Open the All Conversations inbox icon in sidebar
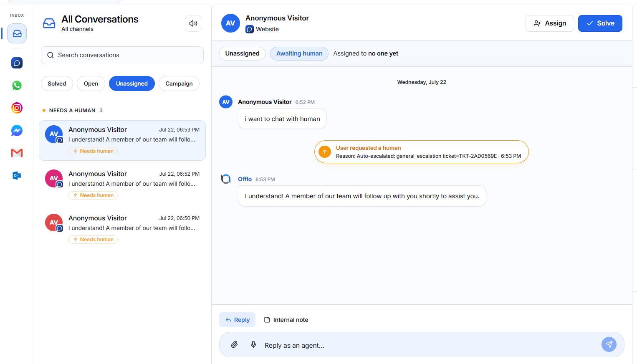This screenshot has width=637, height=364. pos(17,33)
